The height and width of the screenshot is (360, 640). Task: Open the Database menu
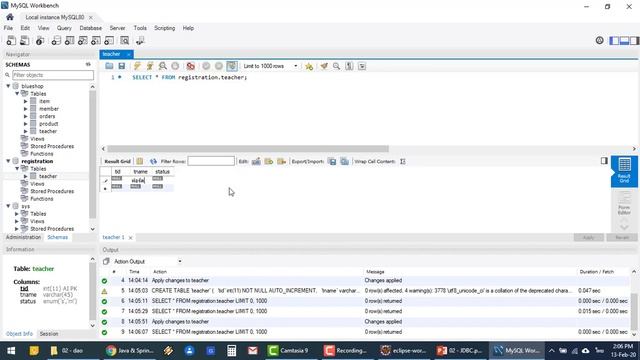tap(91, 28)
